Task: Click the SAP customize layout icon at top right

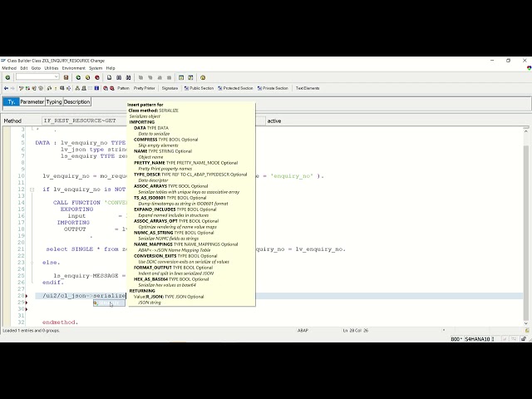Action: coord(529,68)
